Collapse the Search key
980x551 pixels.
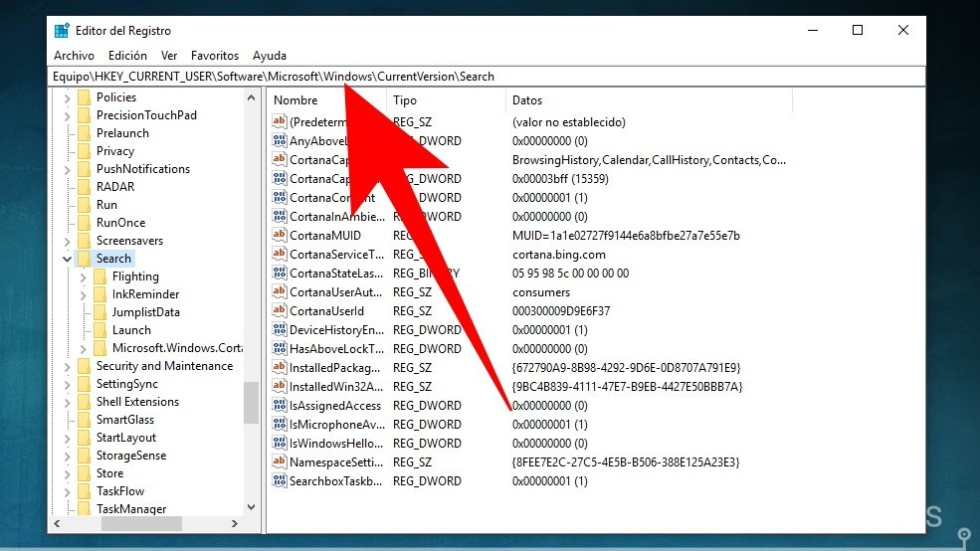click(67, 259)
